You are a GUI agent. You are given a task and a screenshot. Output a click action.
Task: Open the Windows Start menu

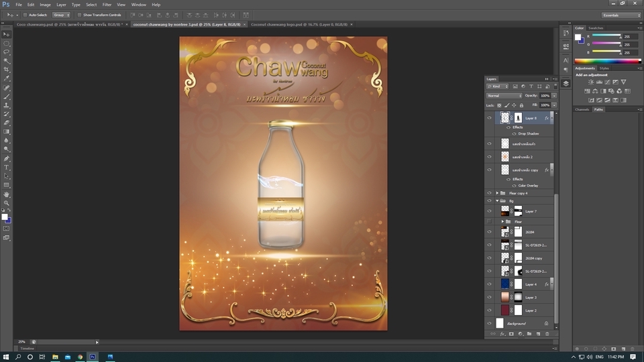tap(6, 357)
